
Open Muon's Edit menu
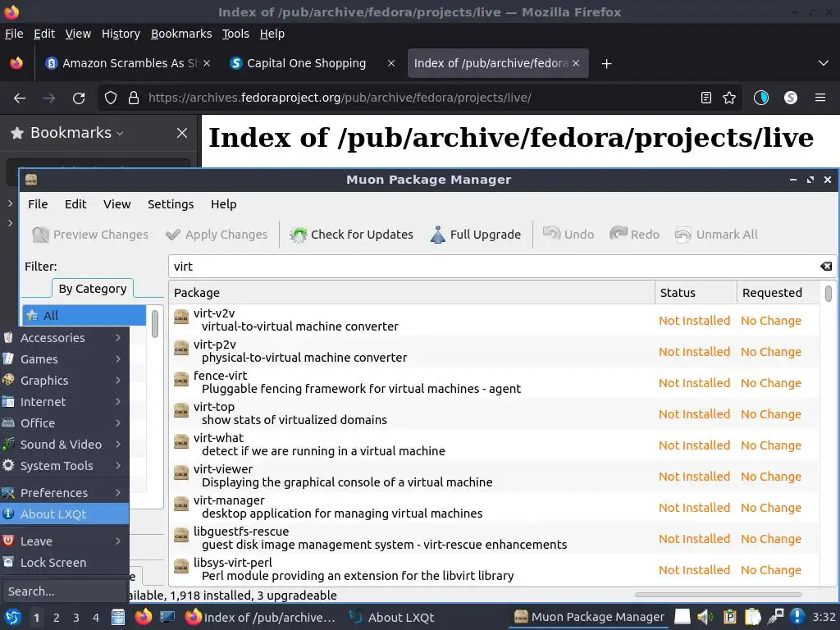click(x=75, y=204)
